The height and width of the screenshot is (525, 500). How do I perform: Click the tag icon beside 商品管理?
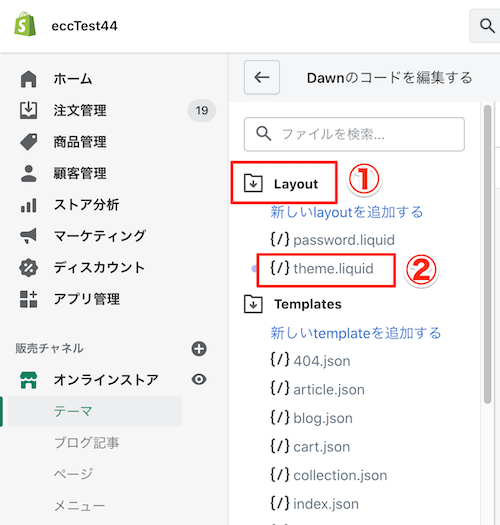(29, 142)
